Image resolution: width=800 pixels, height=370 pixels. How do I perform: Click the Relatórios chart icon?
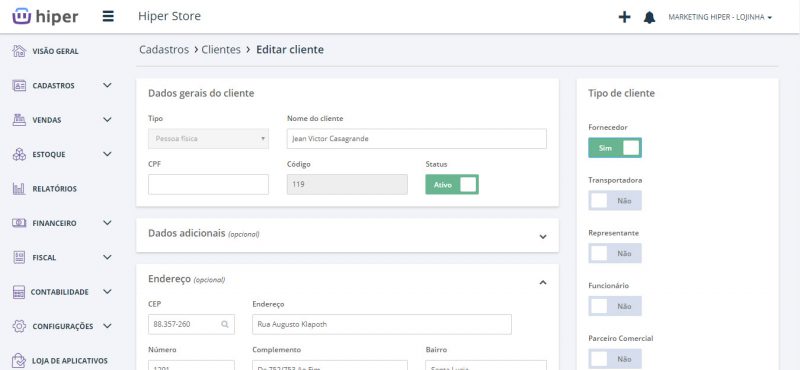[19, 189]
